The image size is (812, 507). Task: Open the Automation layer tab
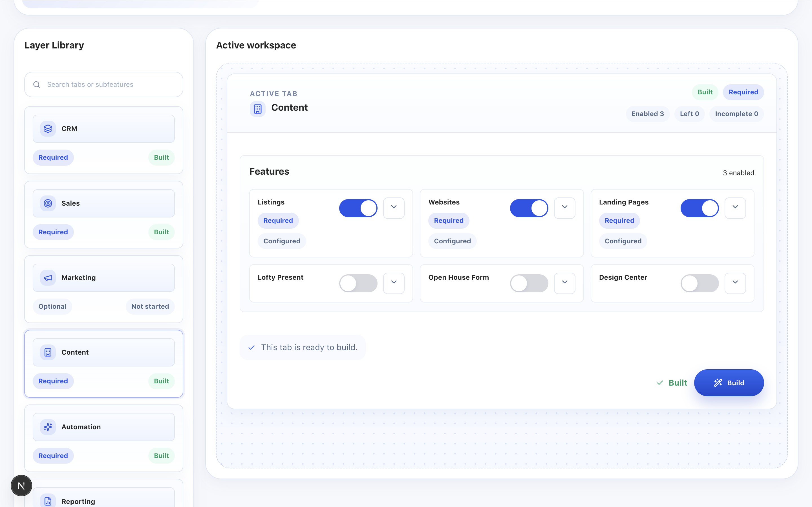[x=104, y=427]
